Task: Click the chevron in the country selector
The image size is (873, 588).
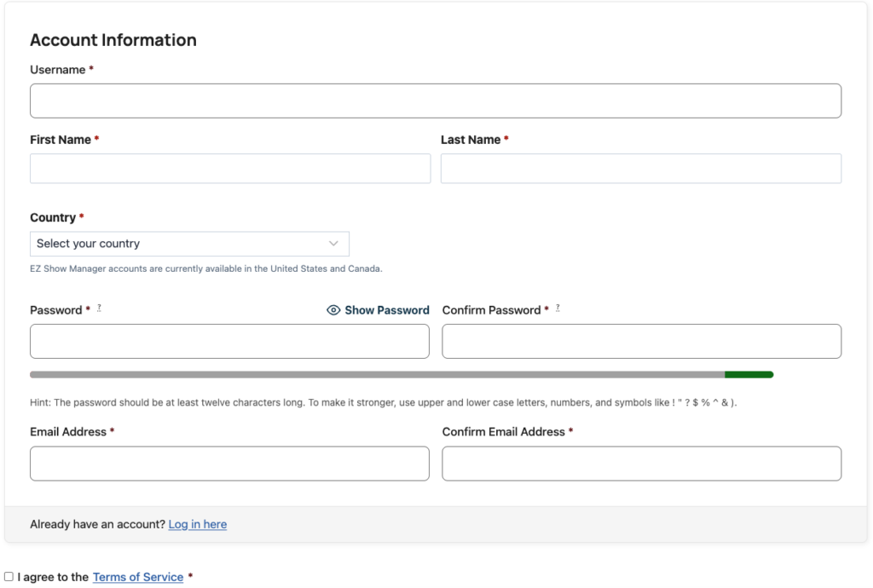Action: (333, 244)
